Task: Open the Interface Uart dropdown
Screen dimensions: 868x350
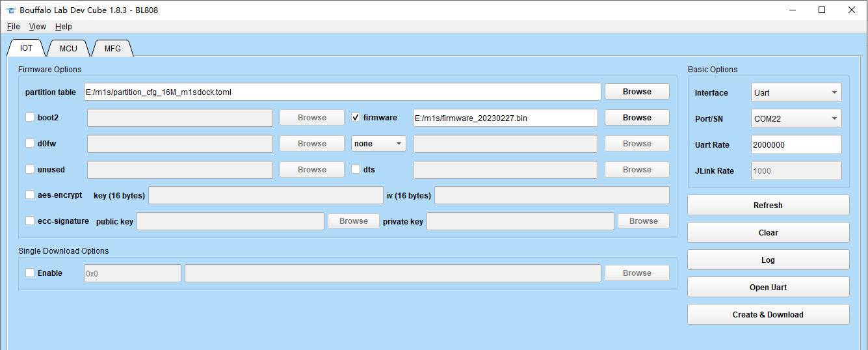Action: 796,92
